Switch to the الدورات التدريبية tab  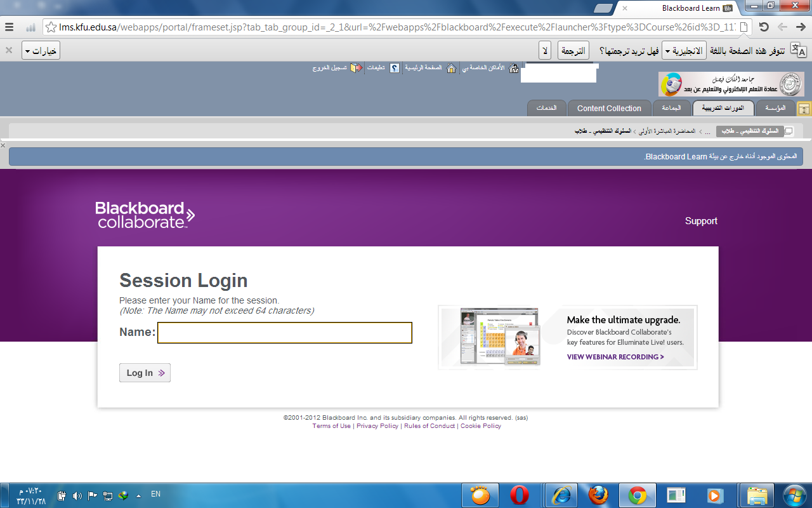point(723,108)
